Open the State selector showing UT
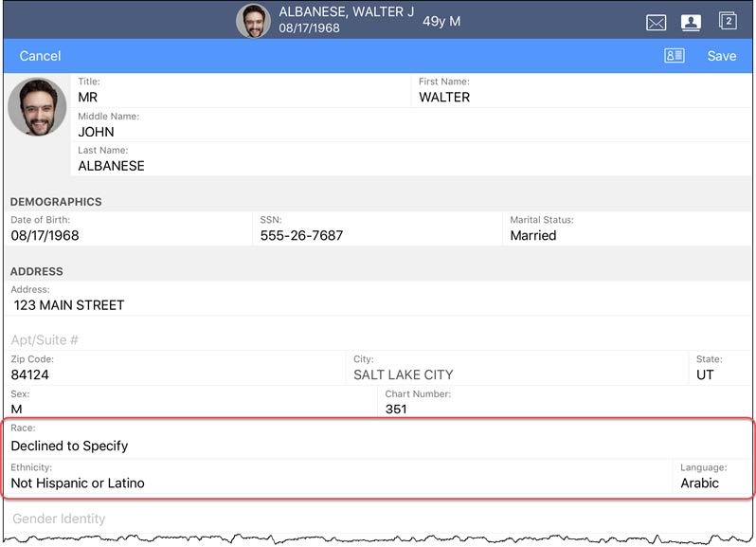 click(720, 368)
